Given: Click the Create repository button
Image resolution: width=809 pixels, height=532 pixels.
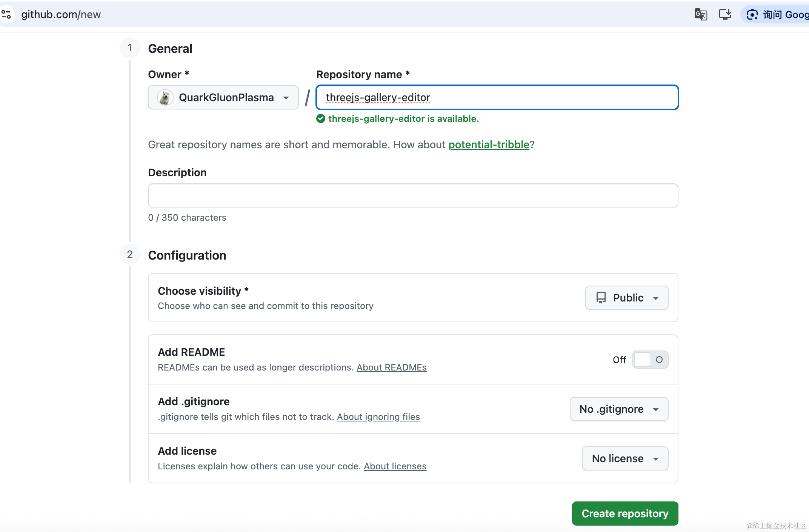Looking at the screenshot, I should (x=625, y=514).
